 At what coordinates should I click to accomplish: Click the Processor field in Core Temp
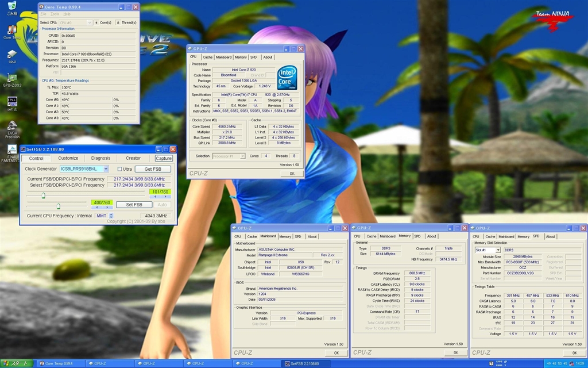pyautogui.click(x=98, y=54)
